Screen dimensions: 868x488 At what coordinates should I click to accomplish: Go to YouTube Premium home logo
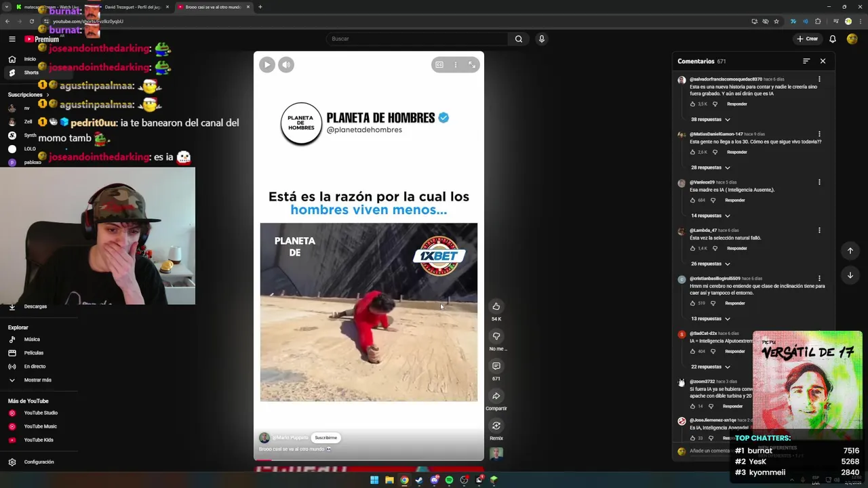click(42, 39)
